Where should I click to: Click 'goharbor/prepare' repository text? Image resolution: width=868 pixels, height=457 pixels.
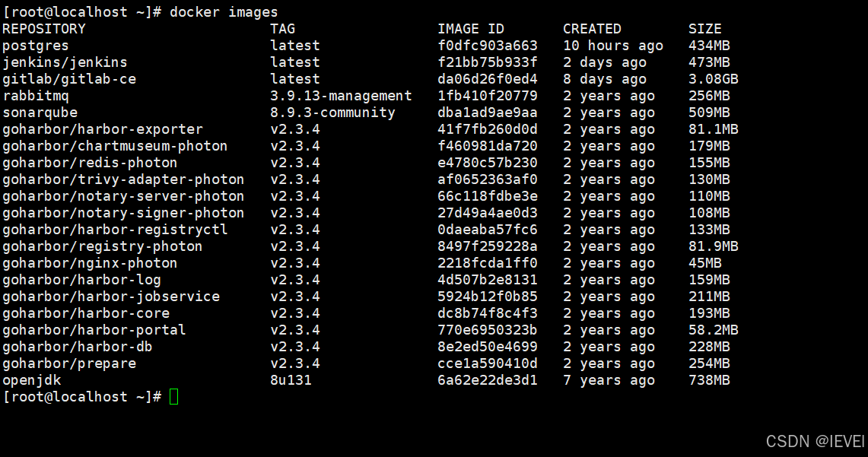point(69,363)
